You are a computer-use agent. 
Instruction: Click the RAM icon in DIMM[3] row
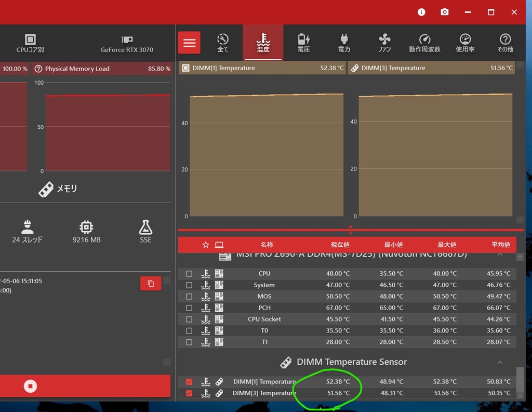(x=219, y=393)
